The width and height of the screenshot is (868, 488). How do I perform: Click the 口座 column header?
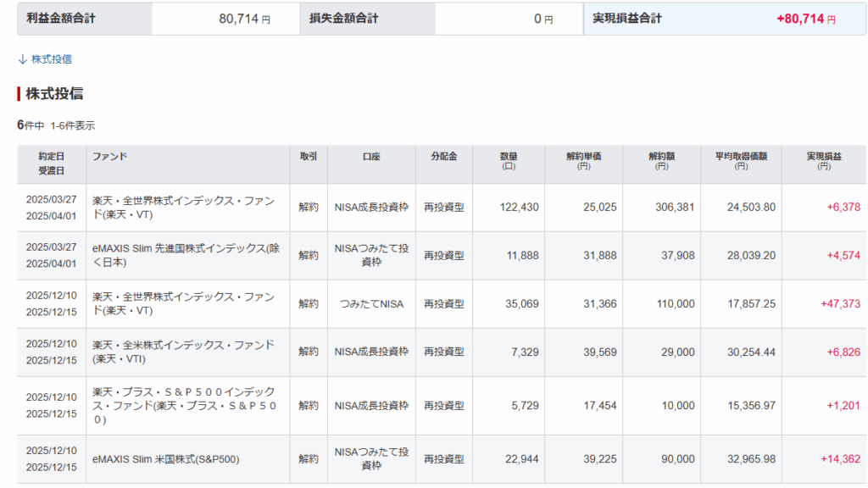[x=371, y=157]
